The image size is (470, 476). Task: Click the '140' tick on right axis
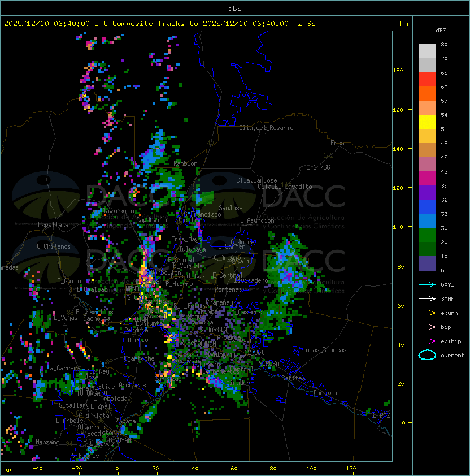pyautogui.click(x=398, y=149)
